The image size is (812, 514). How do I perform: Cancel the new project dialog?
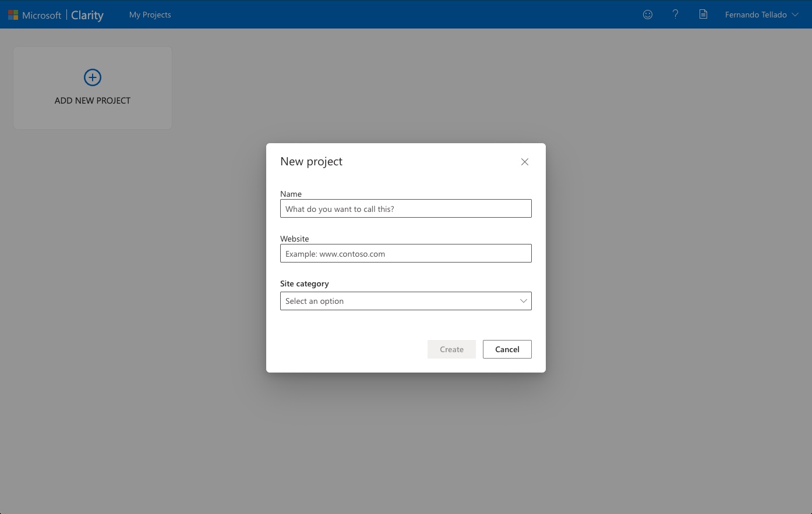pos(507,349)
